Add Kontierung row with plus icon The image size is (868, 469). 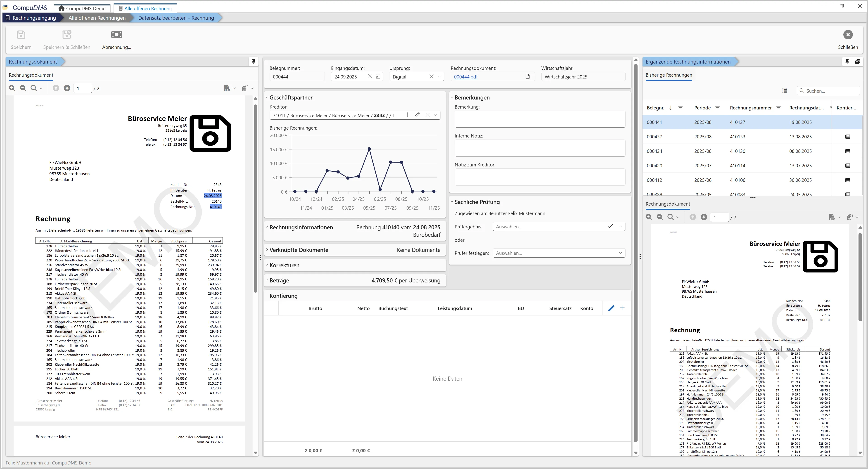pyautogui.click(x=622, y=308)
